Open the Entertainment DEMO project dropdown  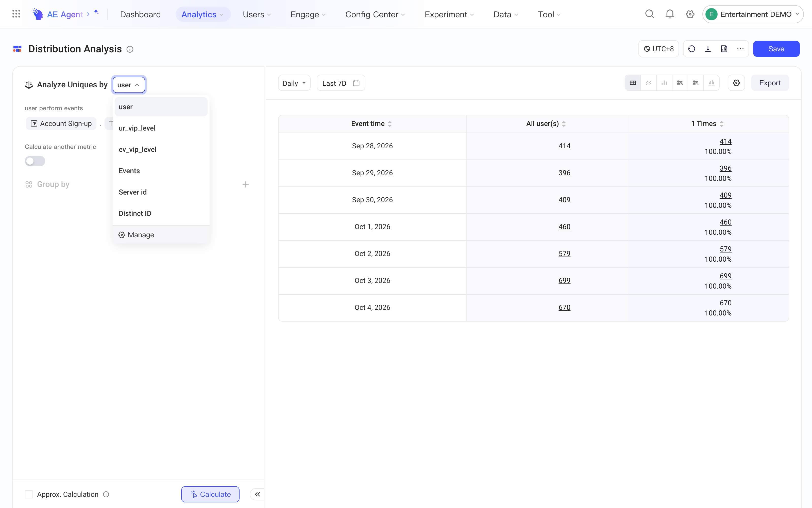pyautogui.click(x=753, y=14)
